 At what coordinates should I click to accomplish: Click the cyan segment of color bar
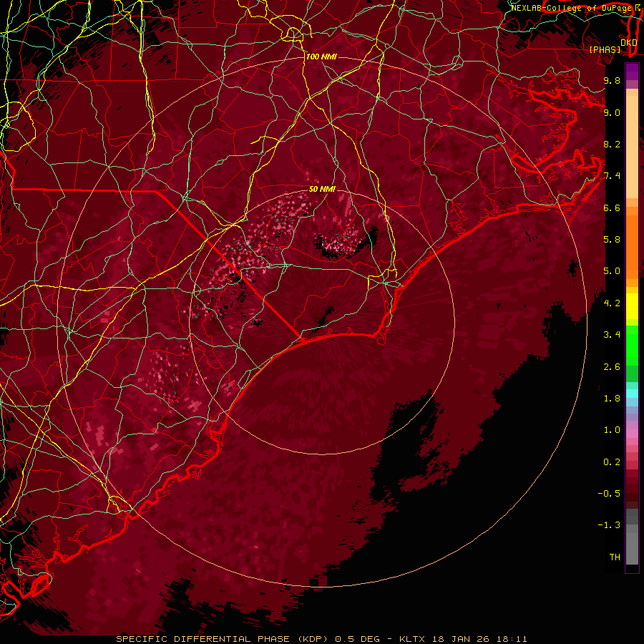(632, 394)
